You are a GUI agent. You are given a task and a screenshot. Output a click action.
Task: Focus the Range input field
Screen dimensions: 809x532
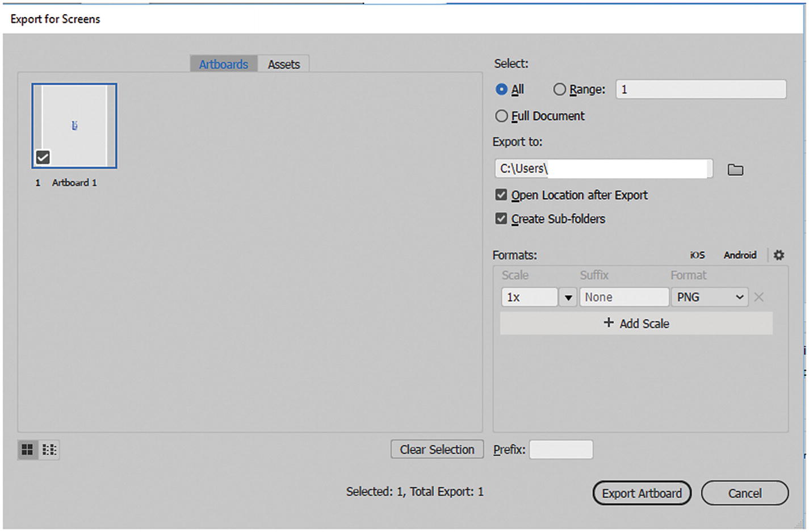(x=701, y=89)
